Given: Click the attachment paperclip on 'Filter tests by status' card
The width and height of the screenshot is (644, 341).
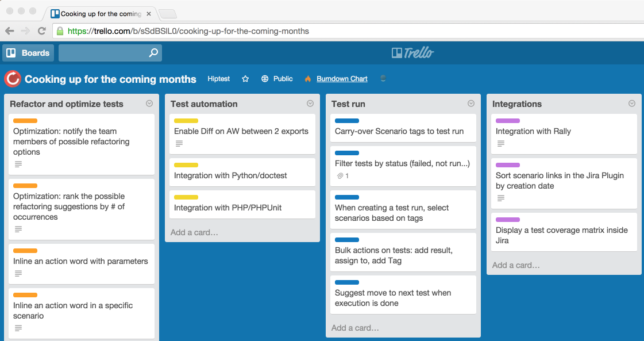Looking at the screenshot, I should [x=340, y=175].
